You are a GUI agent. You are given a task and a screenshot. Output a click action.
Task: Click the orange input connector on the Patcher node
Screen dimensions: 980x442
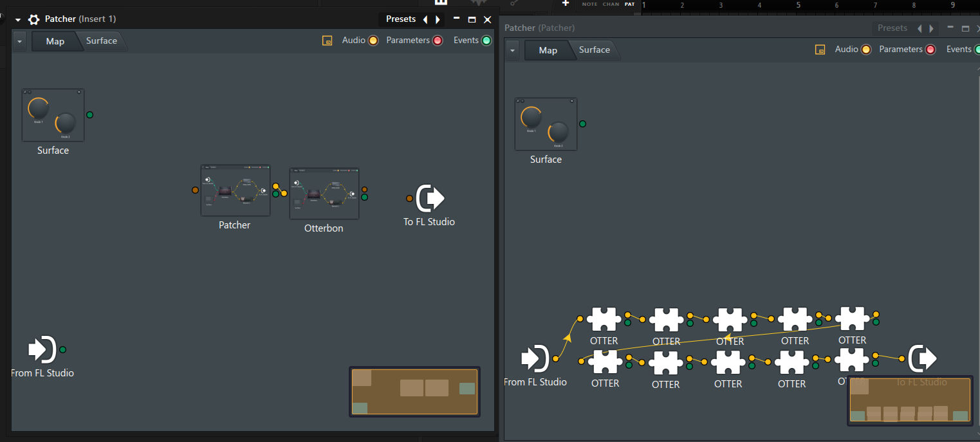(x=195, y=190)
